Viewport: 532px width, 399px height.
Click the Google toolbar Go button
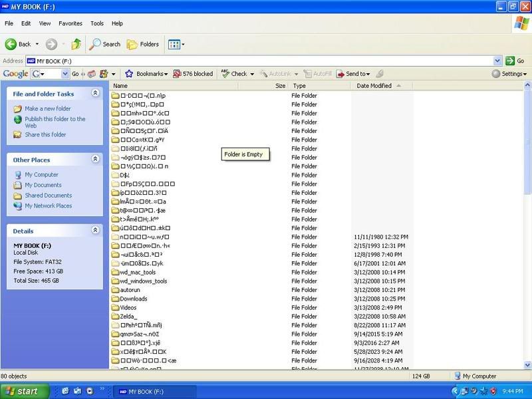click(x=75, y=74)
